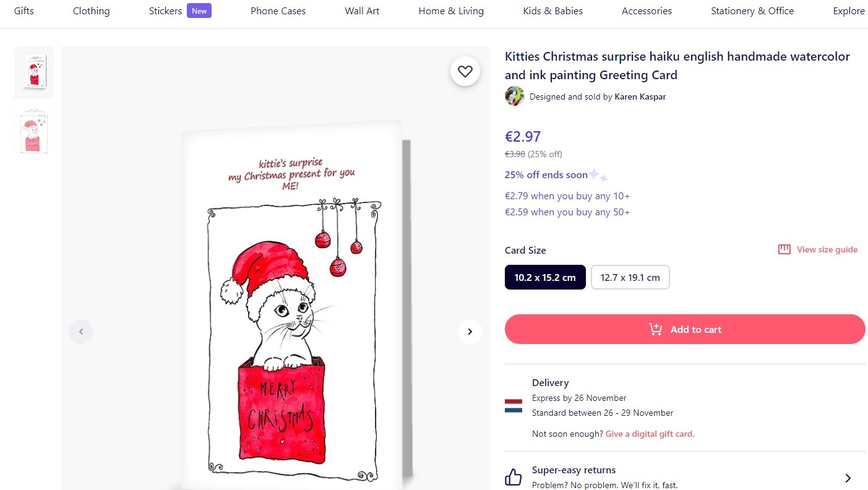The image size is (868, 490).
Task: Show next product image arrow
Action: tap(470, 332)
